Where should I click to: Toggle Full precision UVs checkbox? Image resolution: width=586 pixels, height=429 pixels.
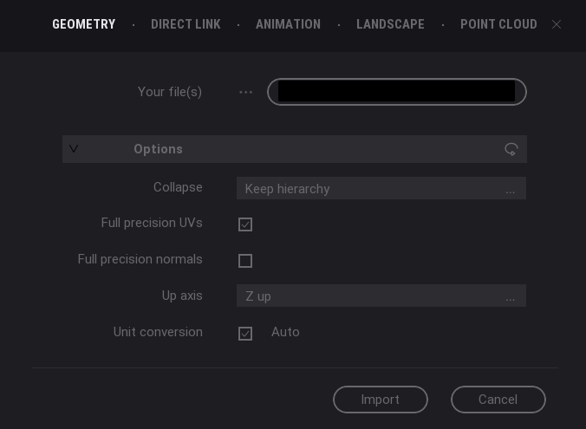click(x=245, y=224)
